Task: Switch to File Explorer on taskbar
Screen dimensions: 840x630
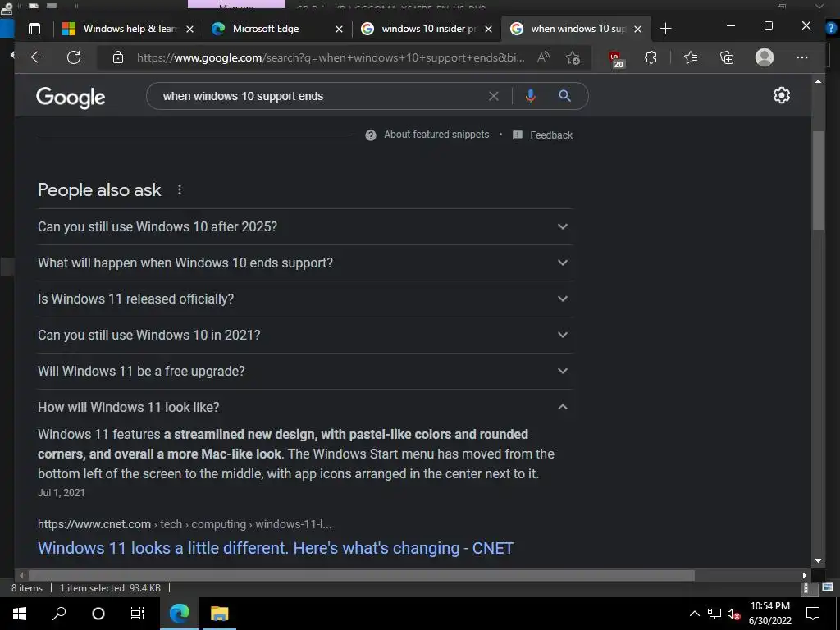Action: click(x=219, y=614)
